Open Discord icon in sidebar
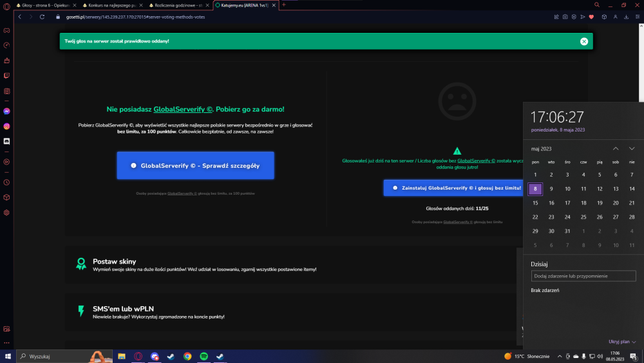This screenshot has height=363, width=644. pyautogui.click(x=6, y=141)
